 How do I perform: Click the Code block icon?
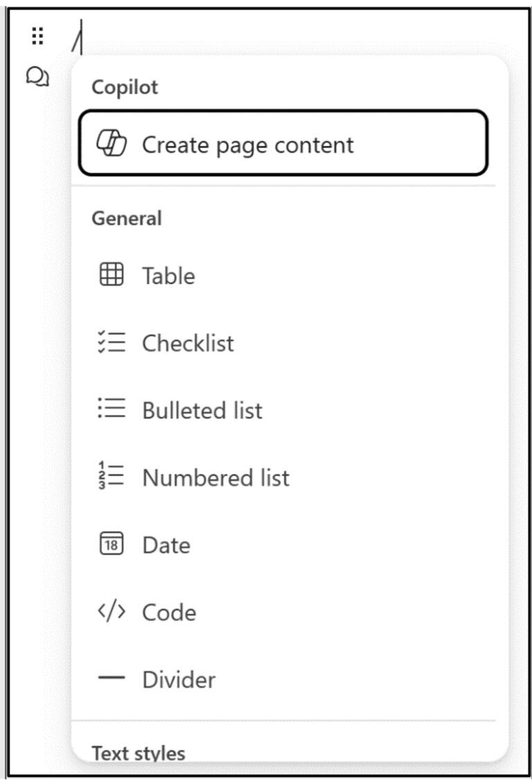pos(114,612)
